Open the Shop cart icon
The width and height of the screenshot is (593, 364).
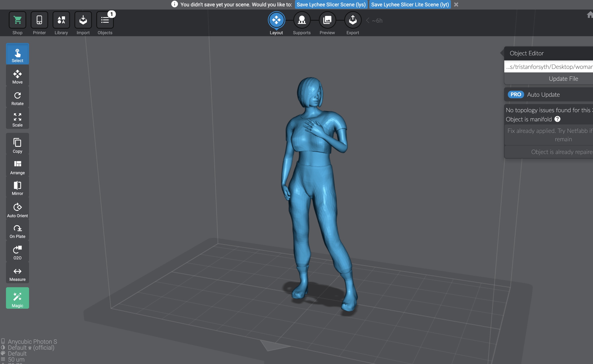tap(17, 20)
